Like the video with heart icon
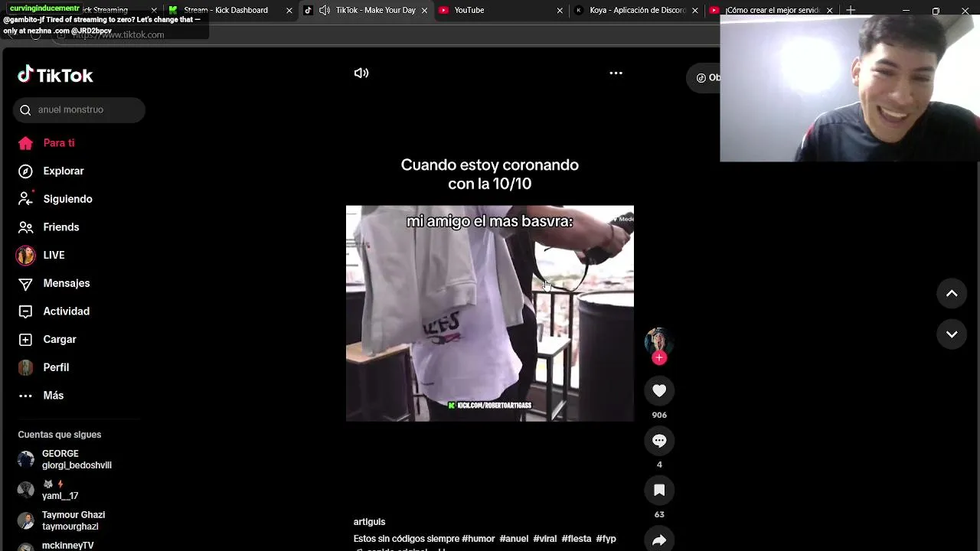This screenshot has height=551, width=980. 659,391
